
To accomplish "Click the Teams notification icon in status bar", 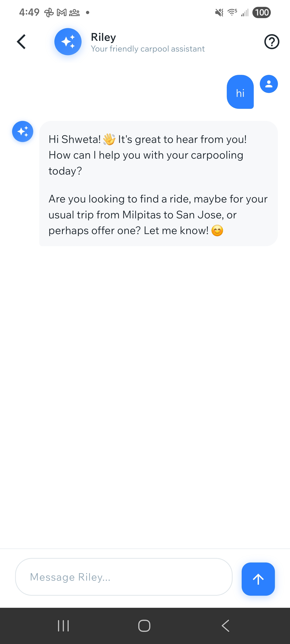I will point(74,12).
